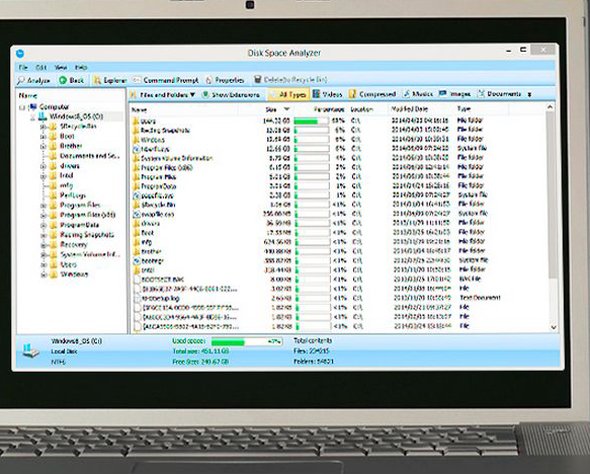Click the Analyze magnifier icon
This screenshot has height=474, width=590.
(21, 80)
